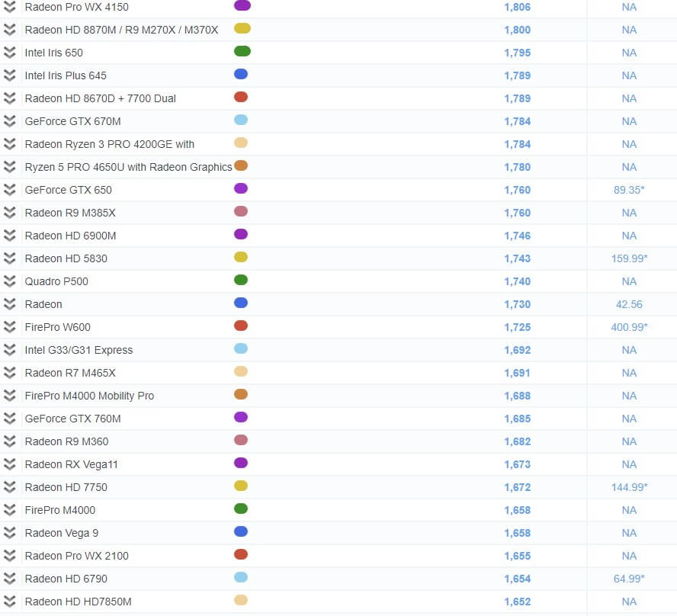Click the 1,806 score value
This screenshot has width=677, height=616.
pos(517,7)
